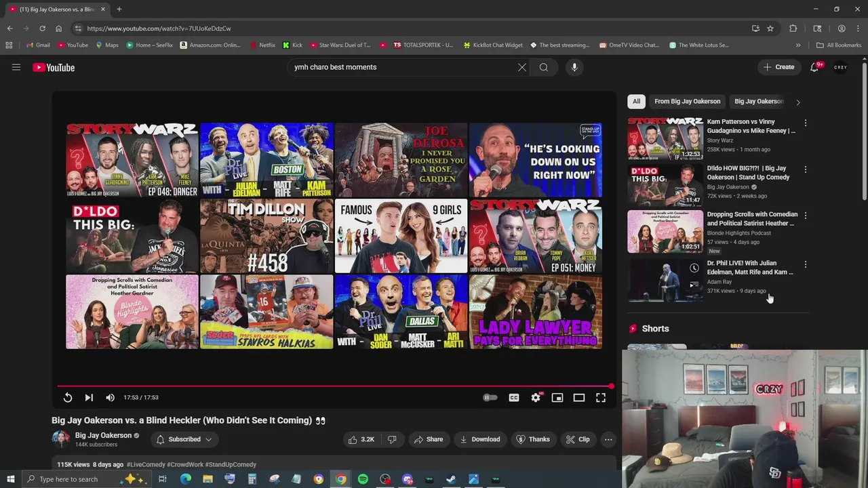Clear the search box text
Screen dimensions: 868x488
coord(522,67)
